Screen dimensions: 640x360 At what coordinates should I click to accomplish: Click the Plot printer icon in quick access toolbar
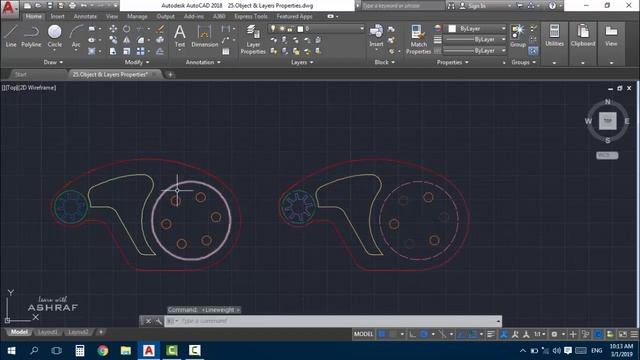72,6
